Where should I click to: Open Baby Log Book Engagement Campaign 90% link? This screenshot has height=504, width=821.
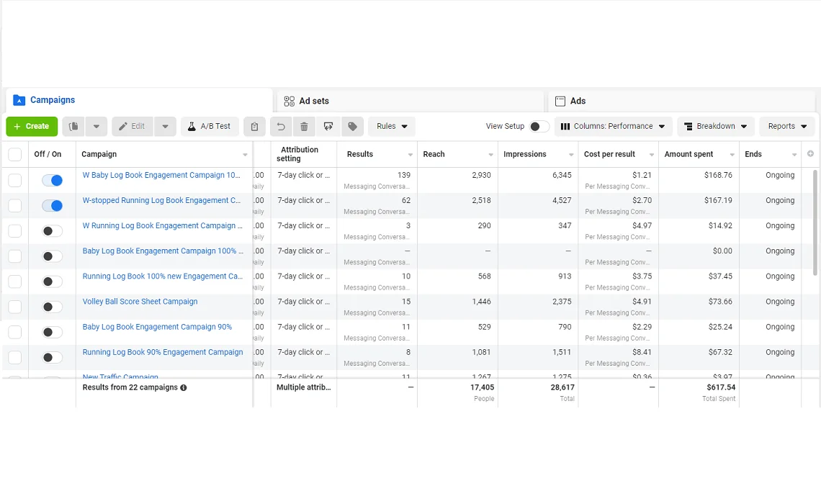pos(157,327)
